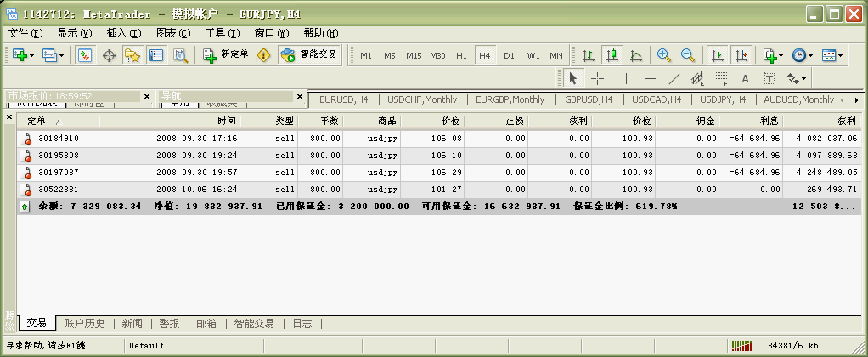Open the MetaEditor yellow diamond icon
Image resolution: width=868 pixels, height=357 pixels.
[x=264, y=55]
